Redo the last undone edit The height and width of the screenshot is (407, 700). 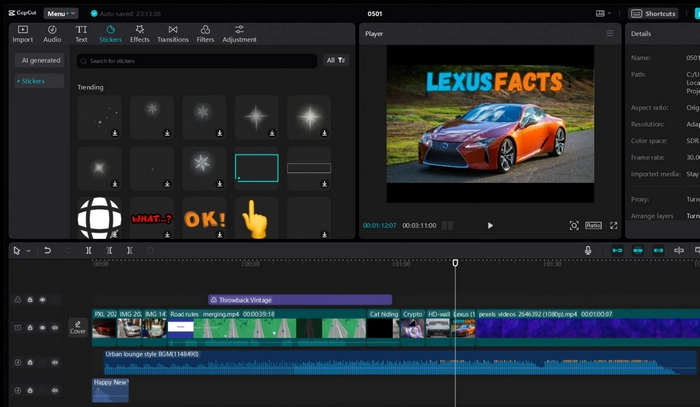pyautogui.click(x=68, y=251)
